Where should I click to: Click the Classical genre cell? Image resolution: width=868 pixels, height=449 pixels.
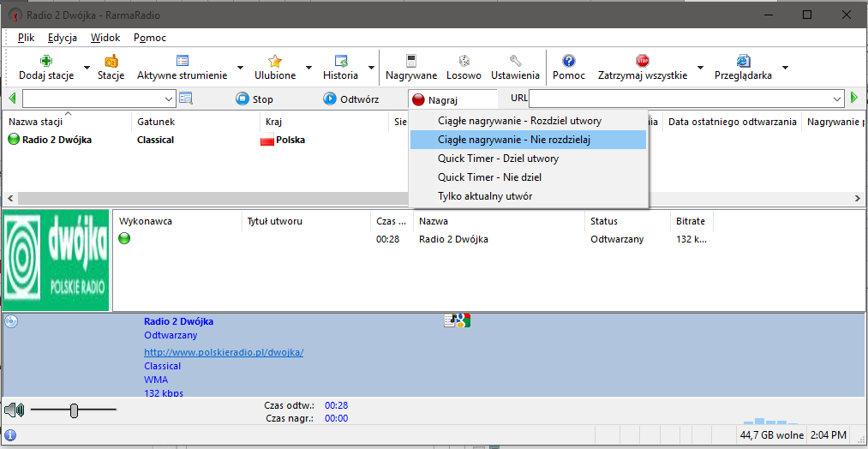point(156,140)
